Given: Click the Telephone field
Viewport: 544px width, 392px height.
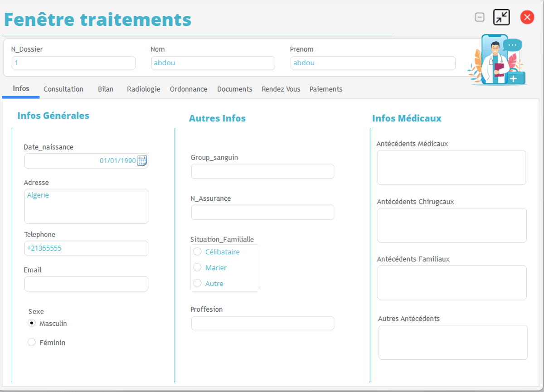Looking at the screenshot, I should (86, 248).
